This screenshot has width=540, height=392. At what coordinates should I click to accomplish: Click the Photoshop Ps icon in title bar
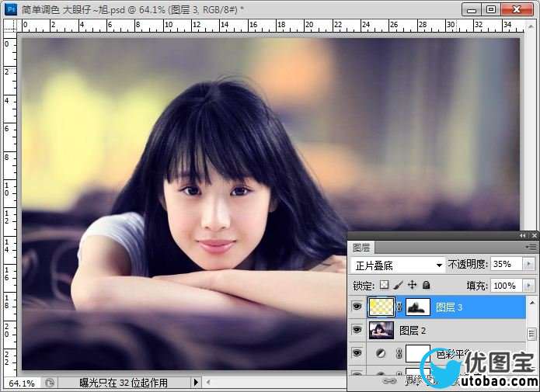click(x=11, y=9)
